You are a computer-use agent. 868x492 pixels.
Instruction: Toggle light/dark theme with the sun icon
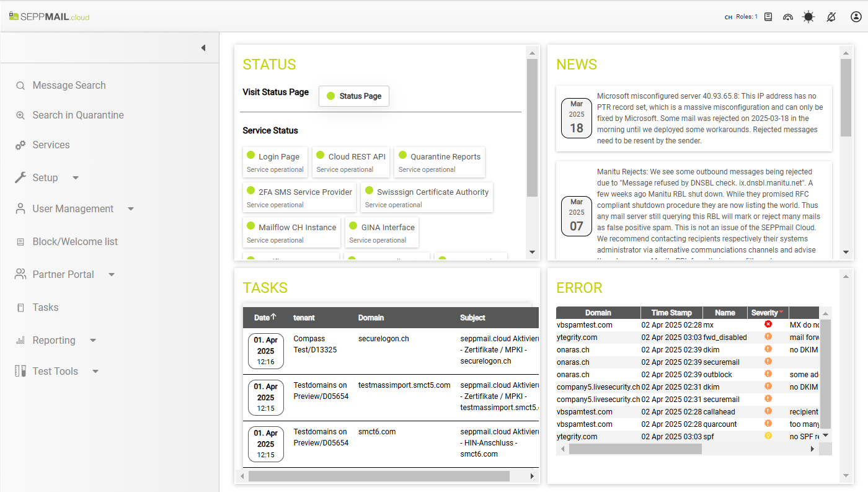808,17
